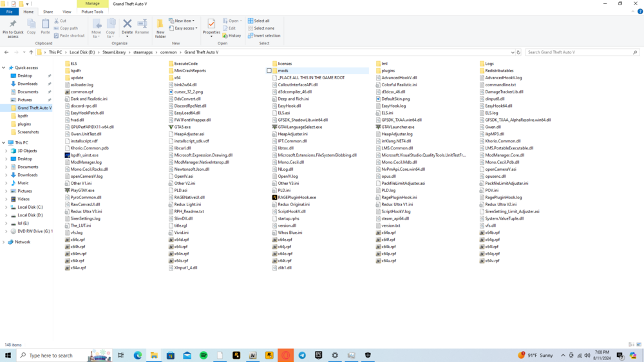
Task: Select commandline.txt file
Action: click(x=498, y=84)
